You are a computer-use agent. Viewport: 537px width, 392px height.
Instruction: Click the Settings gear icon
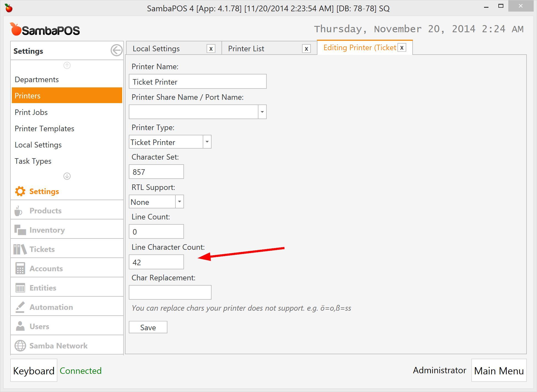tap(20, 191)
